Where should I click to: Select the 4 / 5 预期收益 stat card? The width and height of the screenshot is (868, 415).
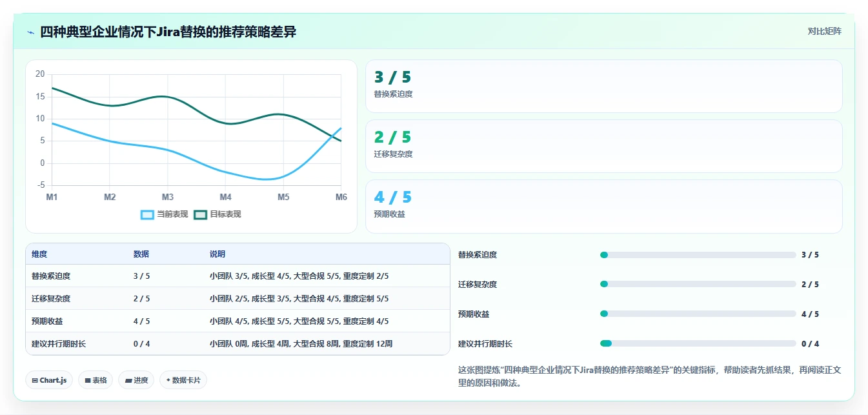point(603,206)
